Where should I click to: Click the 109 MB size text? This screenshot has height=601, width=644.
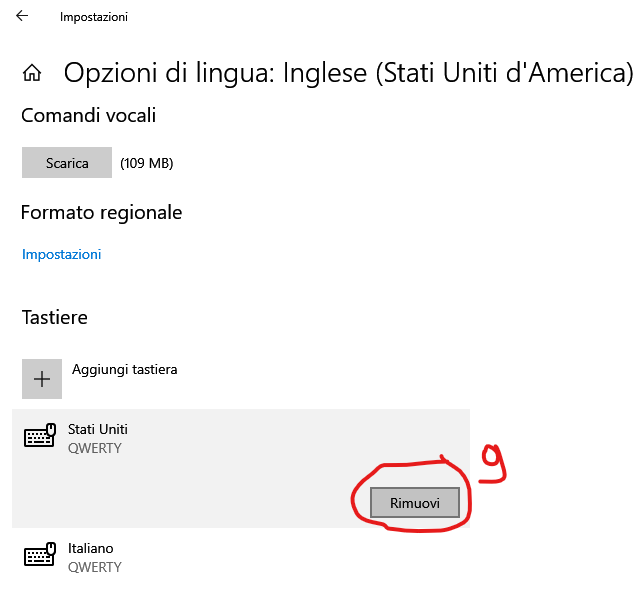pos(146,163)
